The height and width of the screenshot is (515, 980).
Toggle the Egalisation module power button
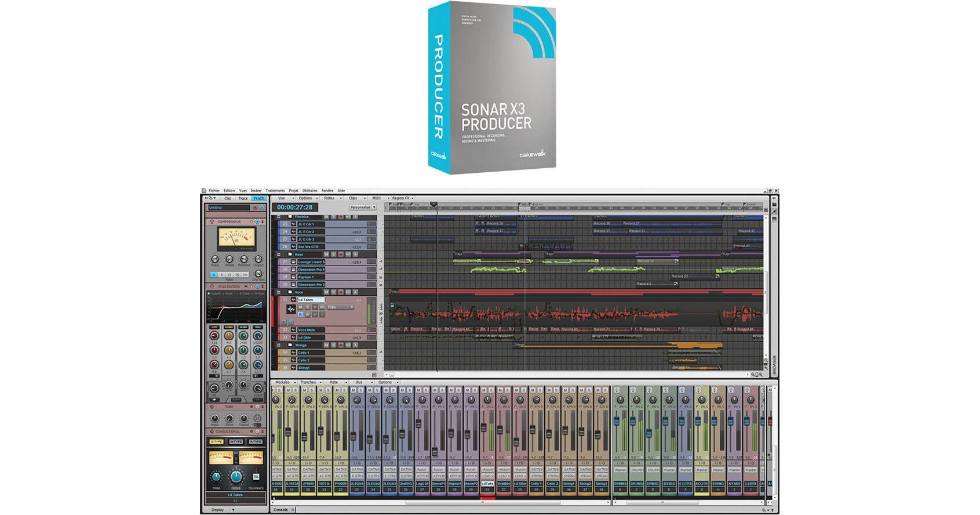pos(257,286)
